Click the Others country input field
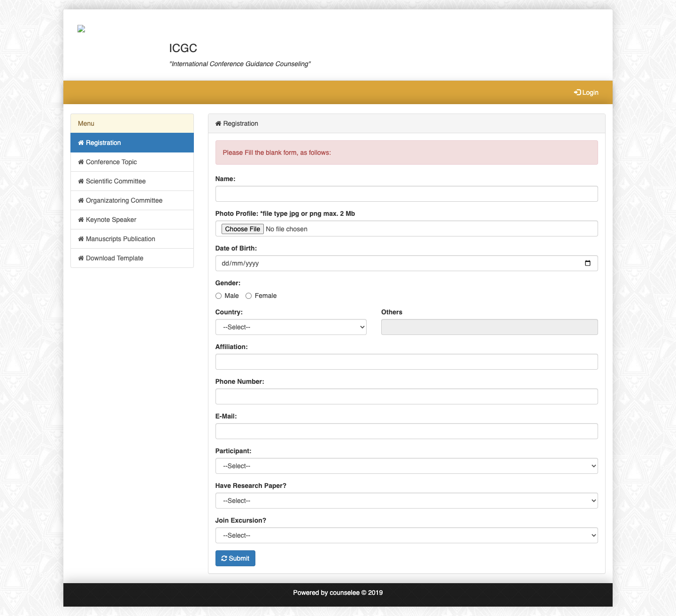Screen dimensions: 676x616 click(x=490, y=327)
